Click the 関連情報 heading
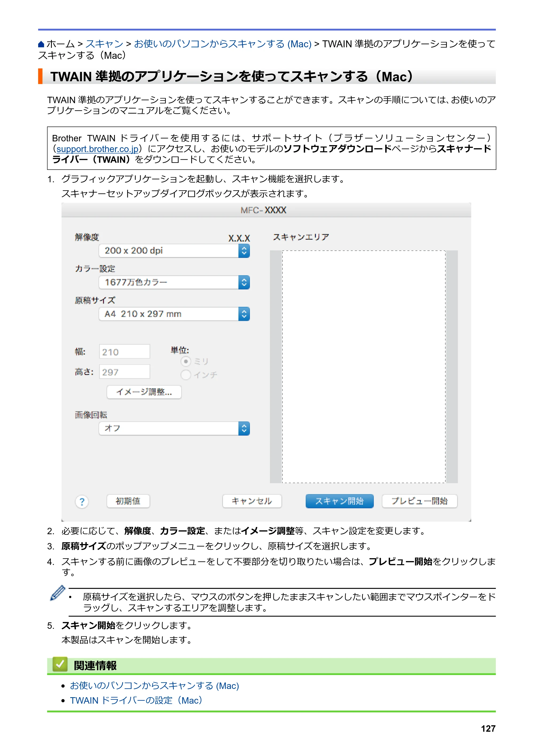Viewport: 534px width, 756px height. (95, 665)
